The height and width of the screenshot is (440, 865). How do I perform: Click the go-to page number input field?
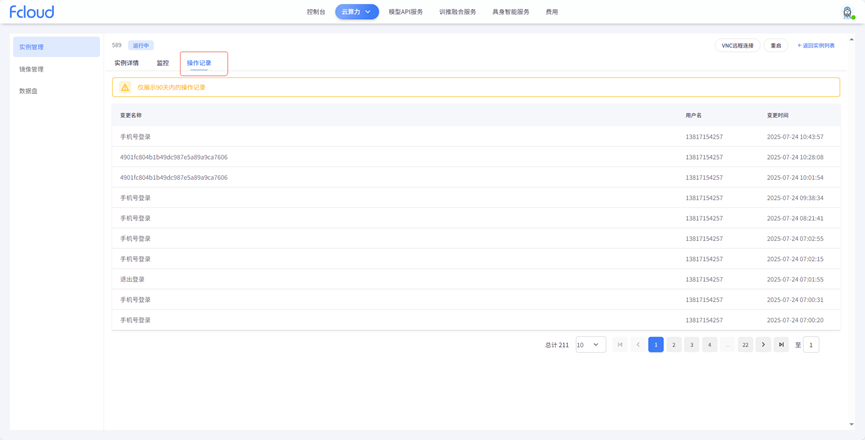pos(811,345)
